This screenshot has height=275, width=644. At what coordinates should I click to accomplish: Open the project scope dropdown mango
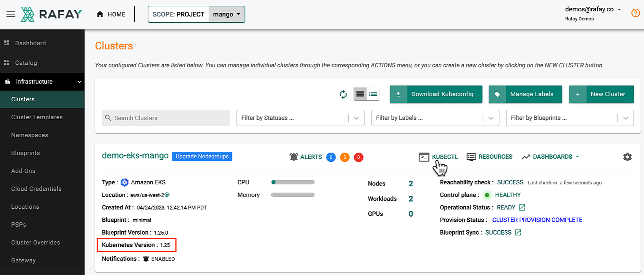[227, 15]
